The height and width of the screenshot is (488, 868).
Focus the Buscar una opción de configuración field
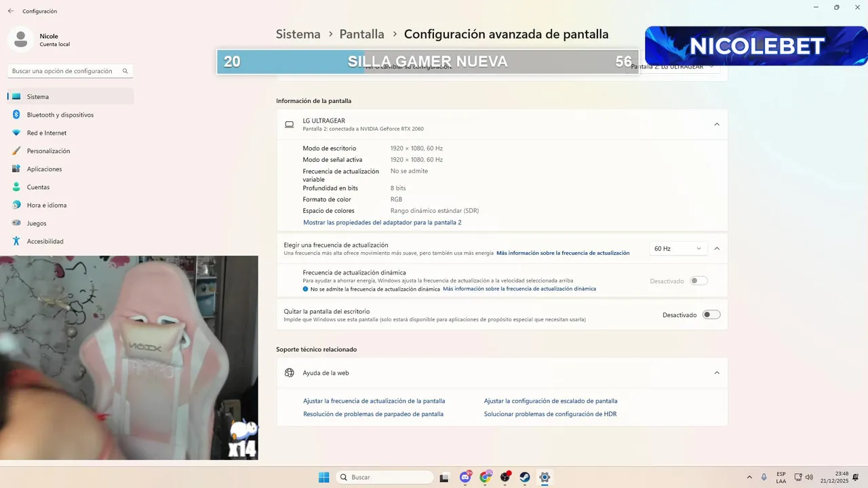(71, 70)
